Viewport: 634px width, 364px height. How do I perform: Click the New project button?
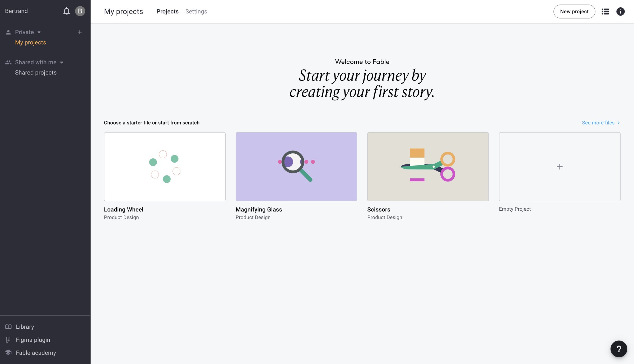pos(574,11)
